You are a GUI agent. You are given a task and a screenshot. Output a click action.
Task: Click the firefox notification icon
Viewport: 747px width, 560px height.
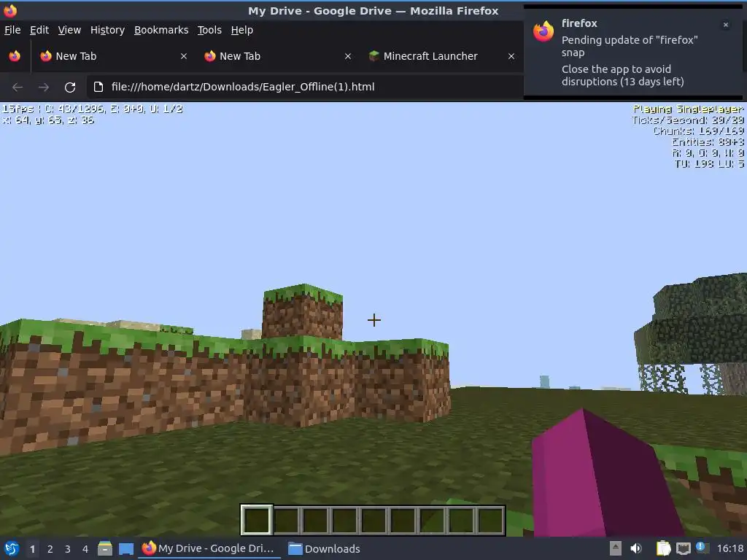tap(543, 31)
